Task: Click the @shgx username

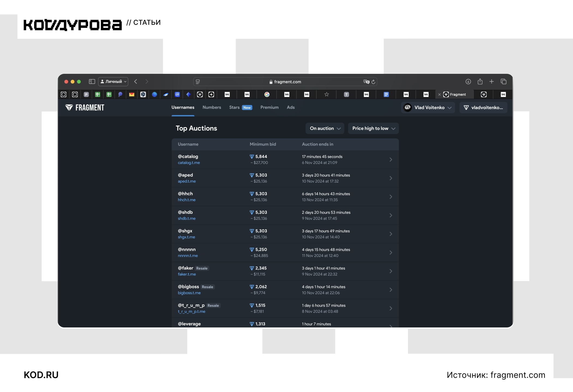Action: (x=185, y=231)
